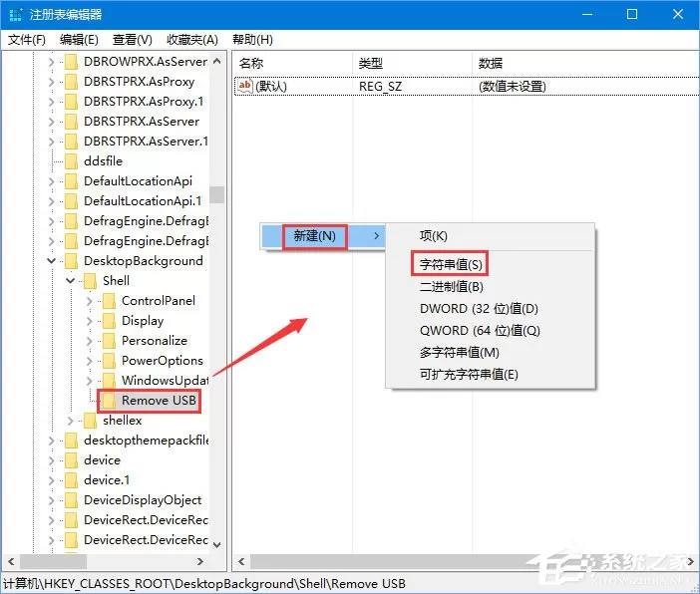
Task: Select the WindowsUpdate tree key
Action: pos(165,381)
